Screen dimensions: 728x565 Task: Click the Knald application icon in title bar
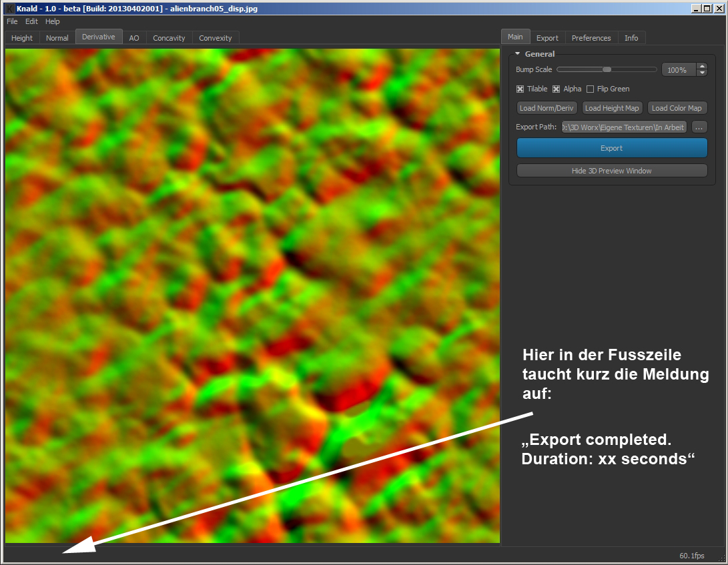pos(9,9)
